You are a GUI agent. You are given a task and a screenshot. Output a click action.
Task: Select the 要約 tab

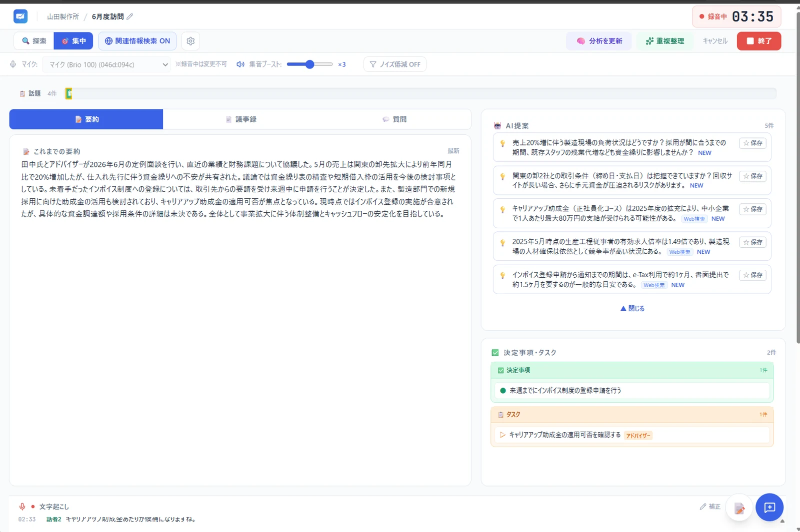(86, 119)
